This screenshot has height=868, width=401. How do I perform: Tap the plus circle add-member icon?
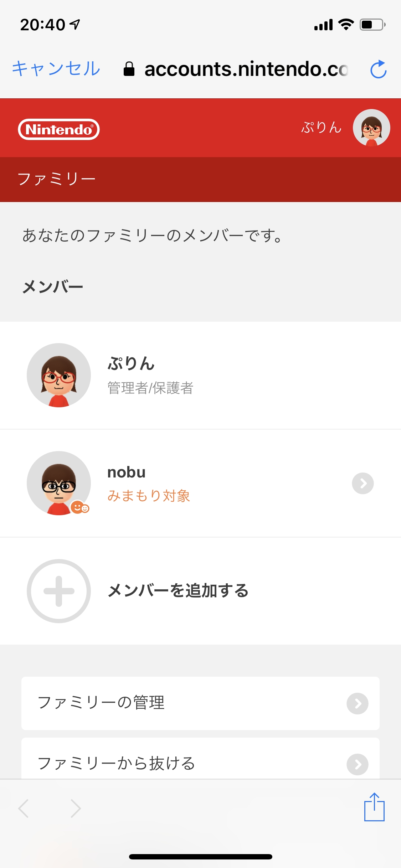tap(59, 591)
